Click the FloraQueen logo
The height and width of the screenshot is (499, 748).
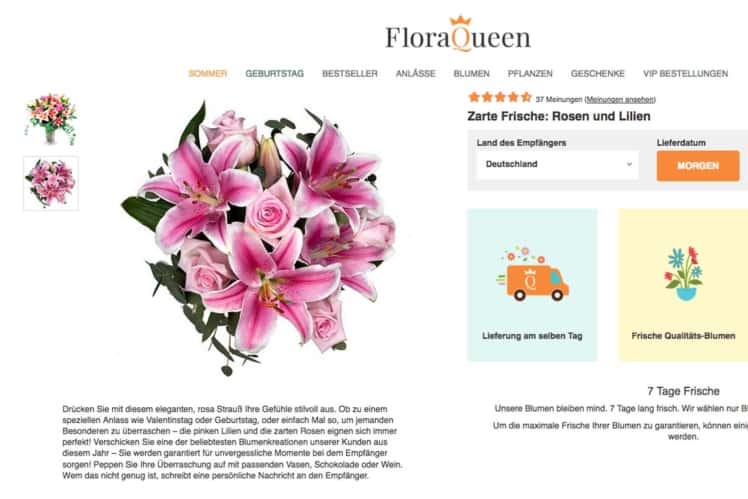click(x=458, y=34)
